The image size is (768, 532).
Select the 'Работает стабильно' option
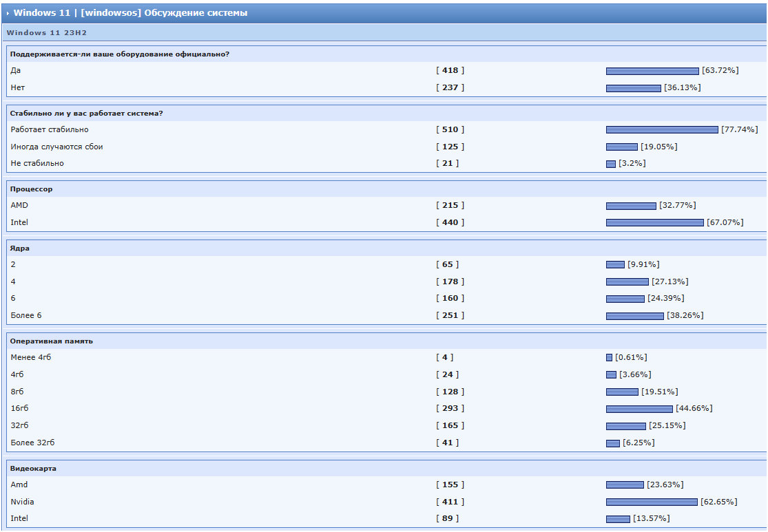click(50, 129)
